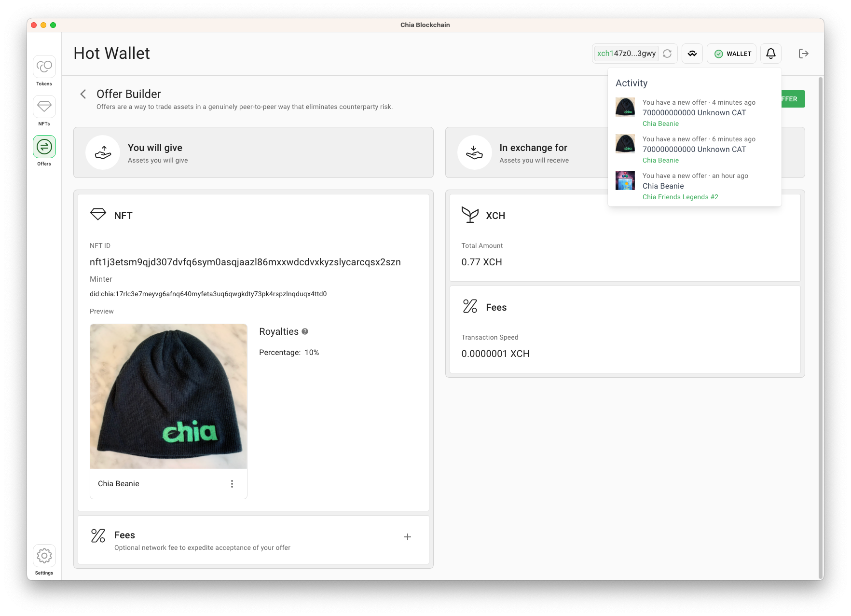
Task: Click the Royalties help question mark icon
Action: pos(305,331)
